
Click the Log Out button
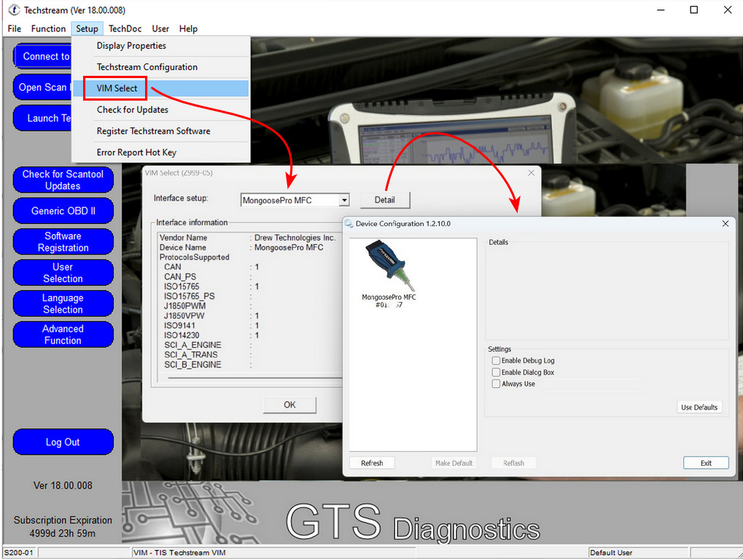[63, 442]
